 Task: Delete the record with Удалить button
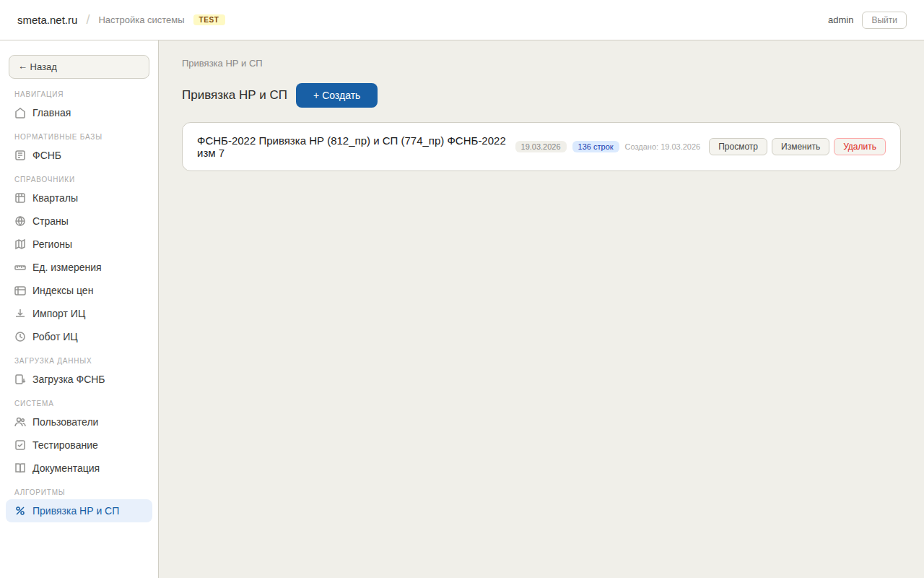coord(859,147)
